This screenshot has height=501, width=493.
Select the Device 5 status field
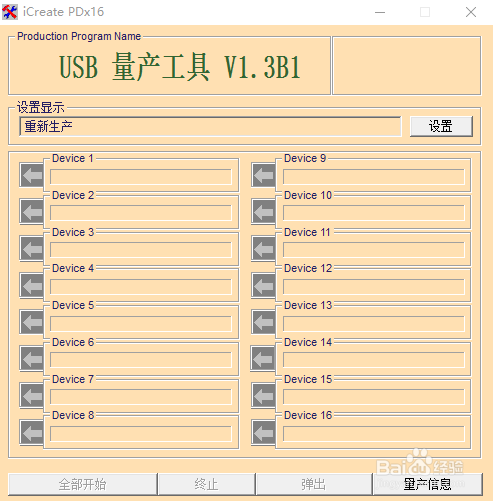141,324
